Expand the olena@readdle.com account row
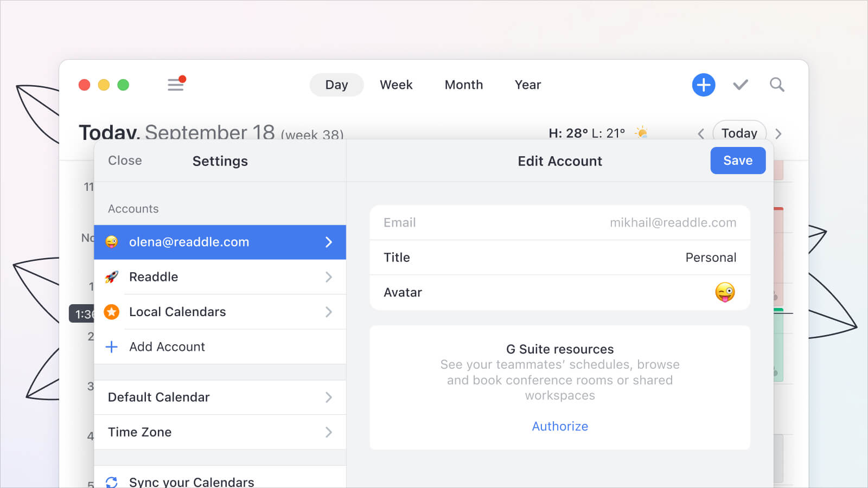Screen dimensions: 868x488 point(220,242)
